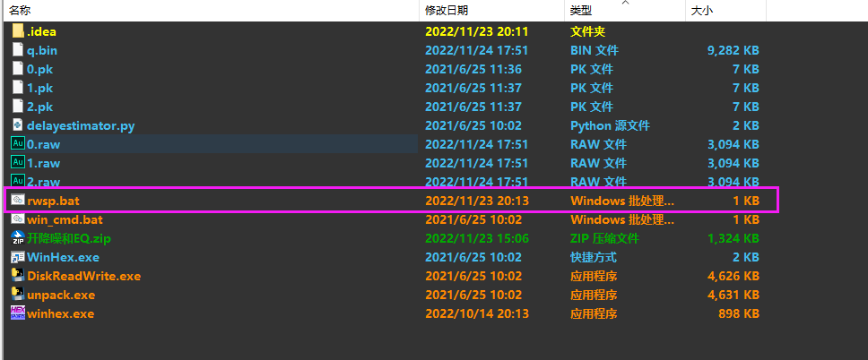Click the 1.pk file name
Viewport: 868px width, 360px height.
[39, 88]
